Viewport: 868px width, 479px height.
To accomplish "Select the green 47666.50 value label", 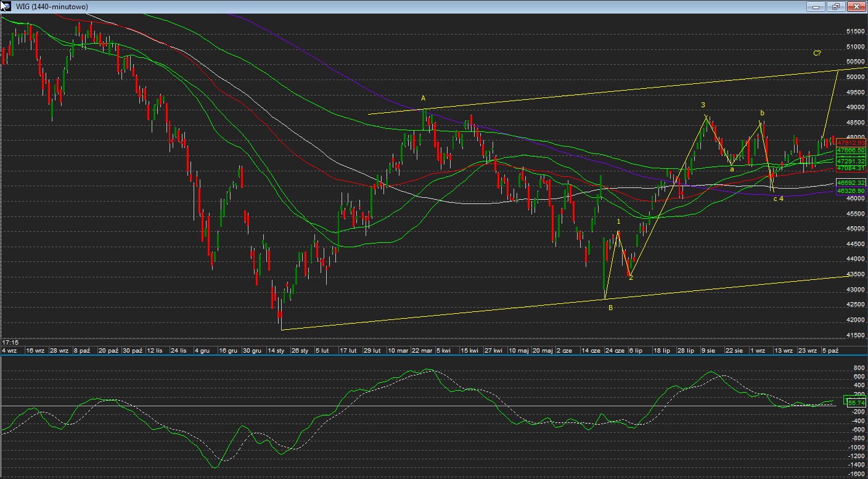I will [851, 150].
